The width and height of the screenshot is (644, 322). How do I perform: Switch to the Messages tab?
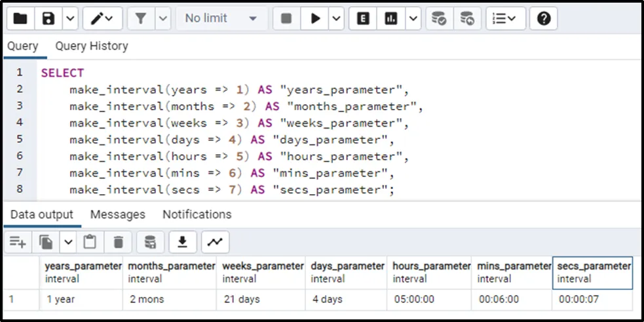[117, 214]
